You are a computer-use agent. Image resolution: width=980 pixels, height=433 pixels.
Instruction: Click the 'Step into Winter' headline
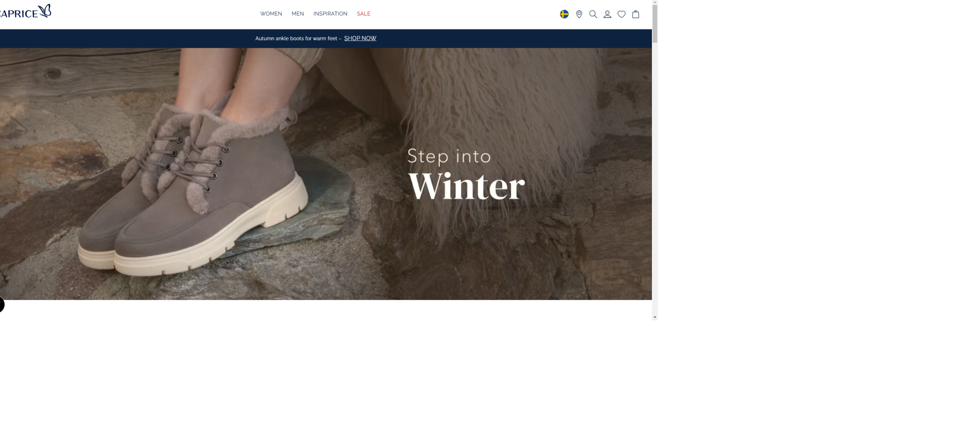coord(465,175)
